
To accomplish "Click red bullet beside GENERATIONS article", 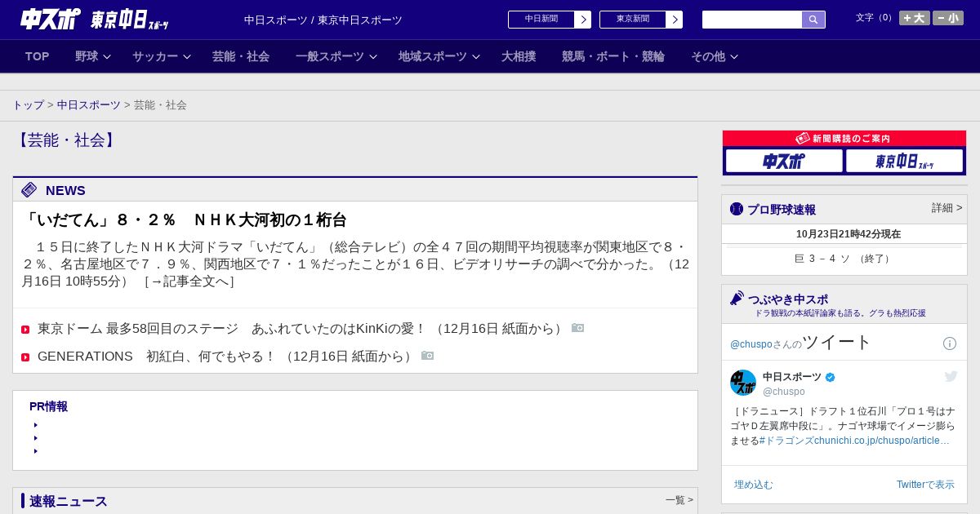I will click(25, 357).
